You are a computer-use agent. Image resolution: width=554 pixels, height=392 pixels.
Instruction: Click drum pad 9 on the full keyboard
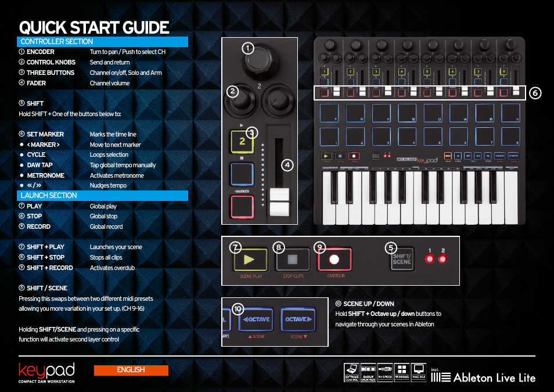point(329,113)
